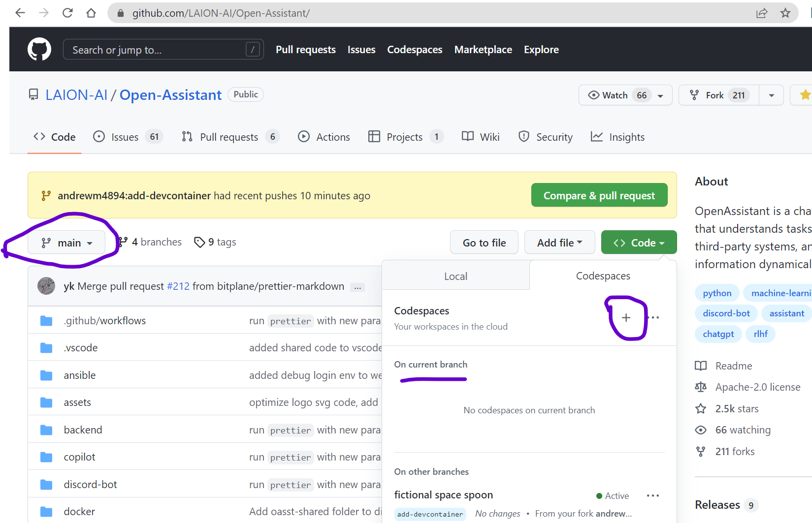Click the site padlock icon
Image resolution: width=812 pixels, height=523 pixels.
click(121, 13)
